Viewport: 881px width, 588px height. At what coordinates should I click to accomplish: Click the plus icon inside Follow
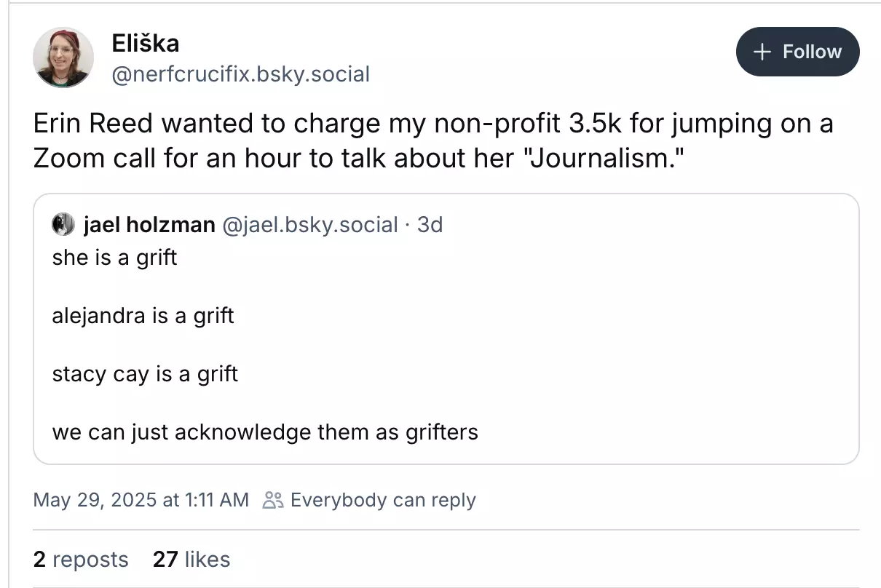pos(763,52)
